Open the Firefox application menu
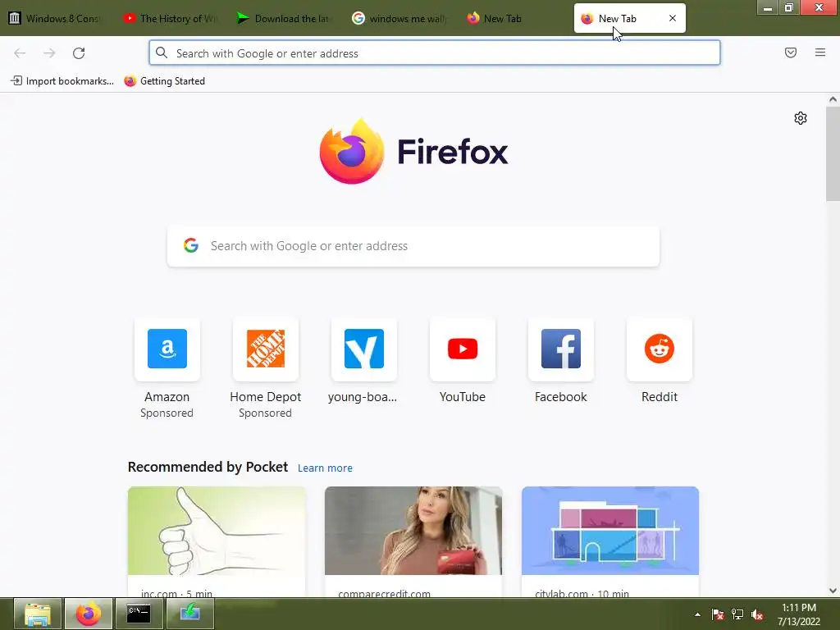 (820, 52)
